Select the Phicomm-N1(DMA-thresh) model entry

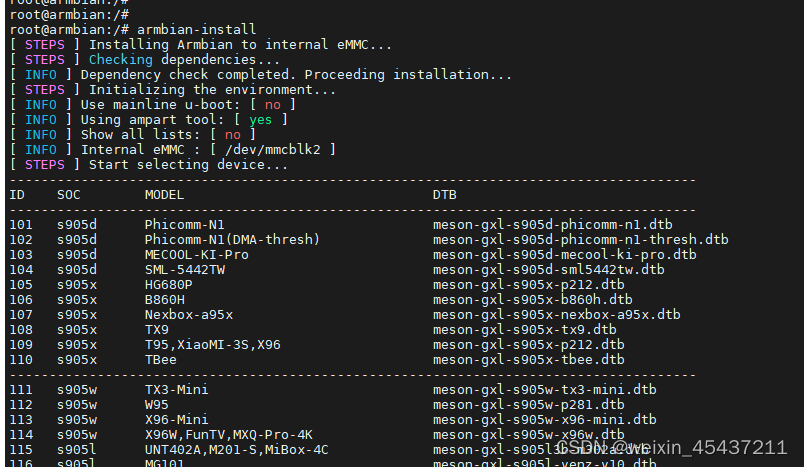click(232, 239)
